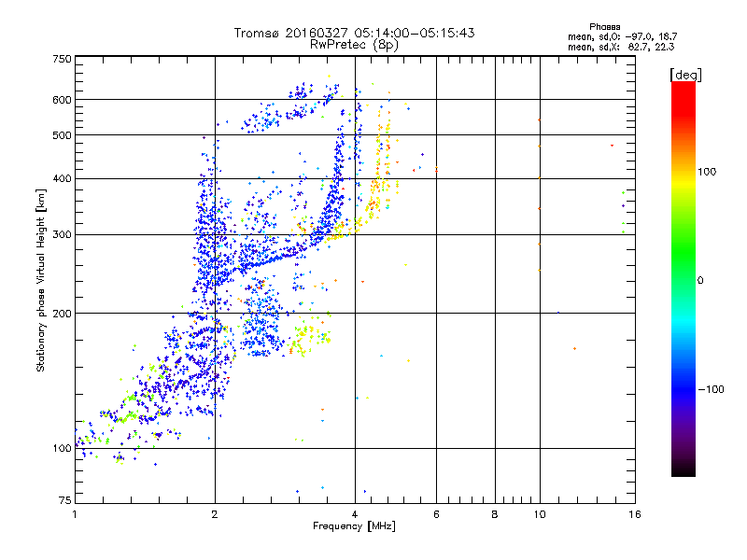The height and width of the screenshot is (560, 747).
Task: Click the frequency axis tick label "2"
Action: pyautogui.click(x=215, y=514)
